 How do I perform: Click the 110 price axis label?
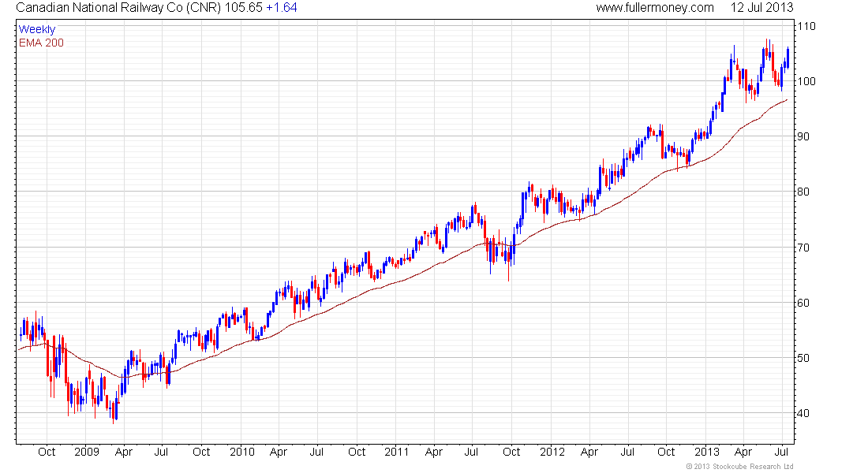tap(806, 26)
